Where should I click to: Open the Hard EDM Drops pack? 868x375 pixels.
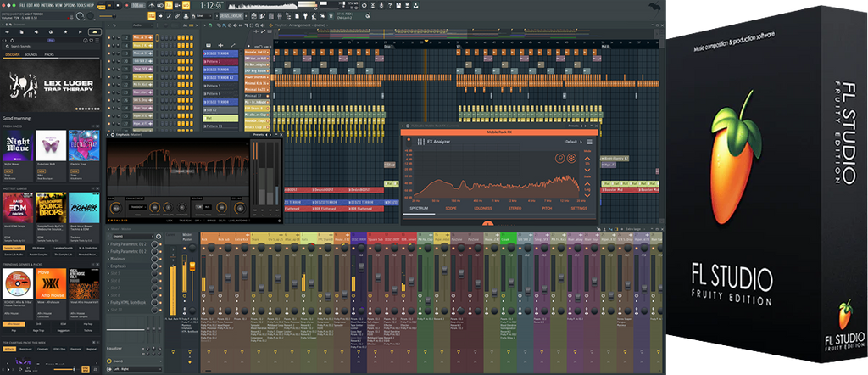click(x=18, y=208)
